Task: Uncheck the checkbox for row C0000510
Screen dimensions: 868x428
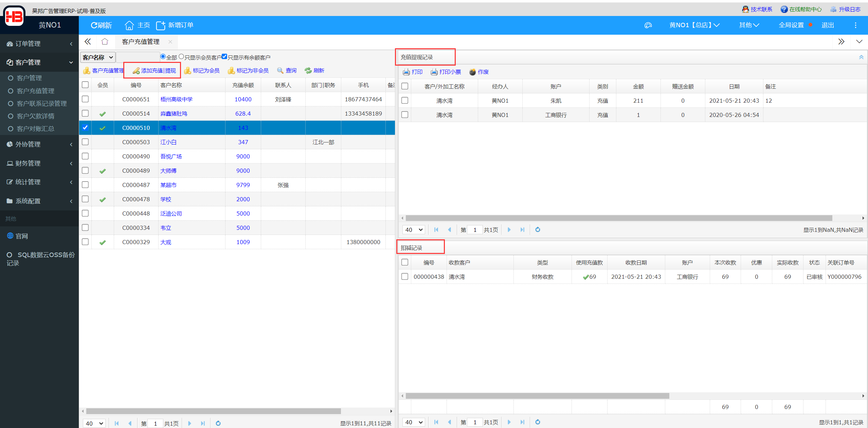Action: (85, 127)
